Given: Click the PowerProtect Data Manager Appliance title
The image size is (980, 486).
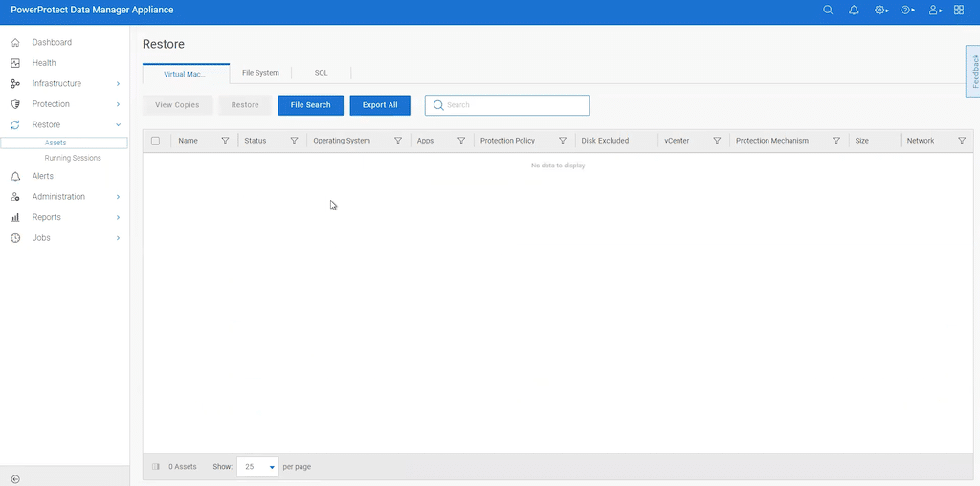Looking at the screenshot, I should coord(93,10).
